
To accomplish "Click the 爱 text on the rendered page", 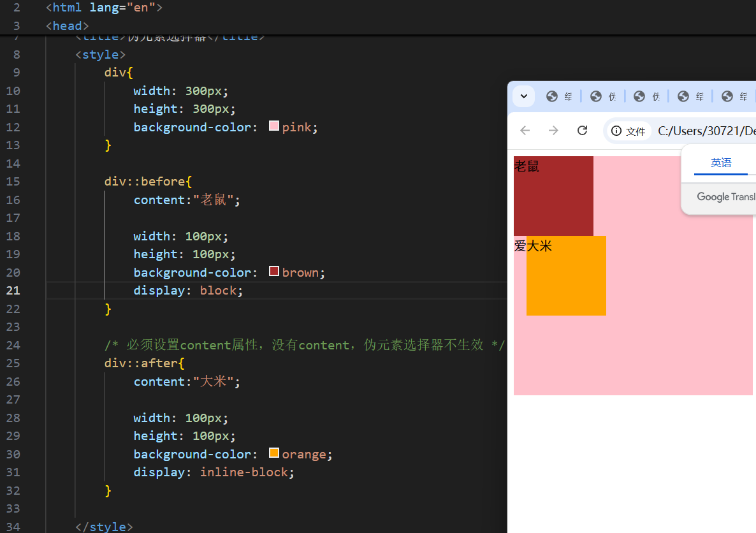I will click(x=520, y=246).
